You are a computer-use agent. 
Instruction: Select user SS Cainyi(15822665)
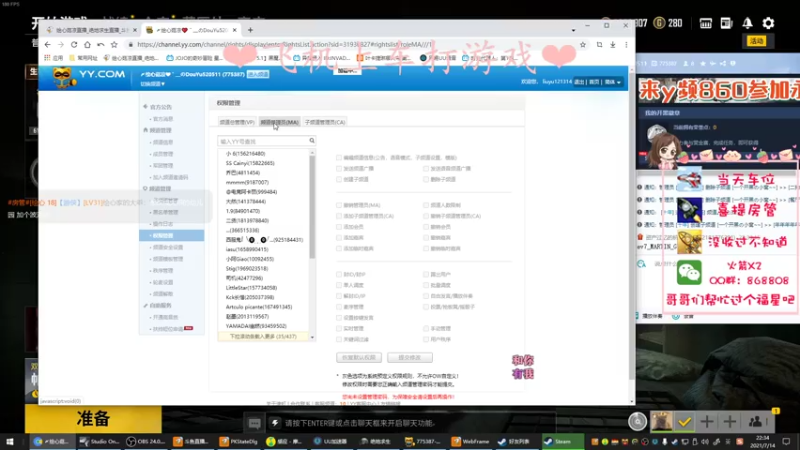pos(250,163)
